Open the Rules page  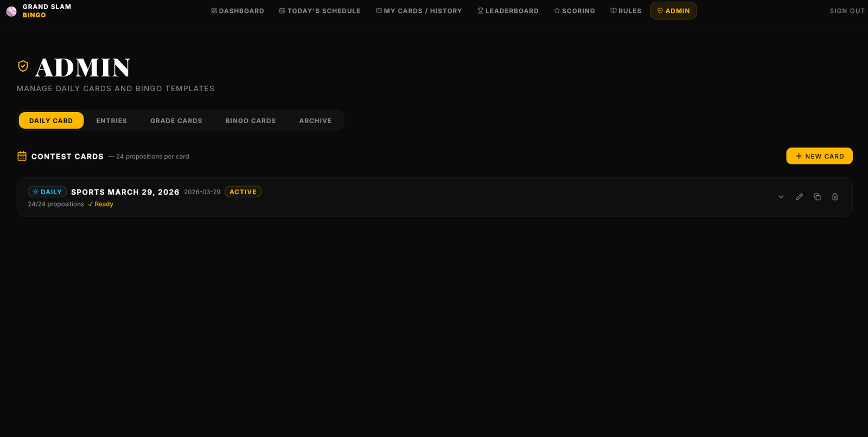pyautogui.click(x=626, y=11)
